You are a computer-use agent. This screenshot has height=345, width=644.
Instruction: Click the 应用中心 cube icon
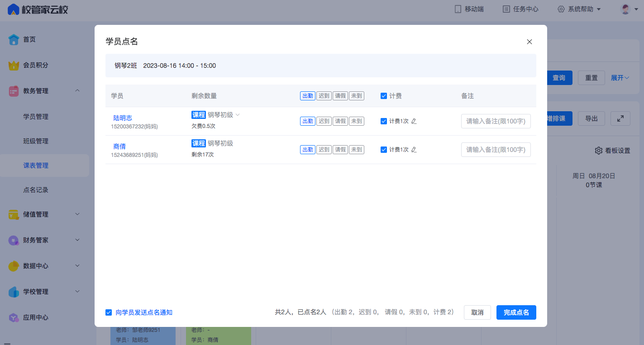pyautogui.click(x=14, y=317)
